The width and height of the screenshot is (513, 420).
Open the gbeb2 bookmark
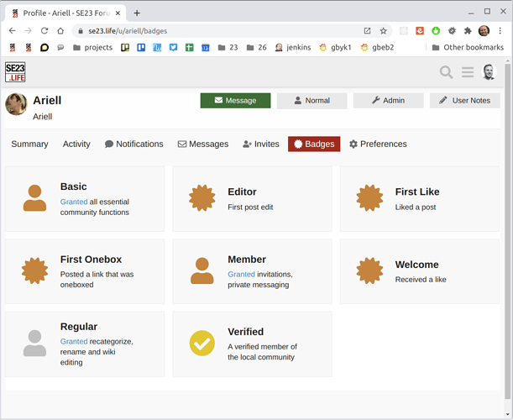[377, 48]
